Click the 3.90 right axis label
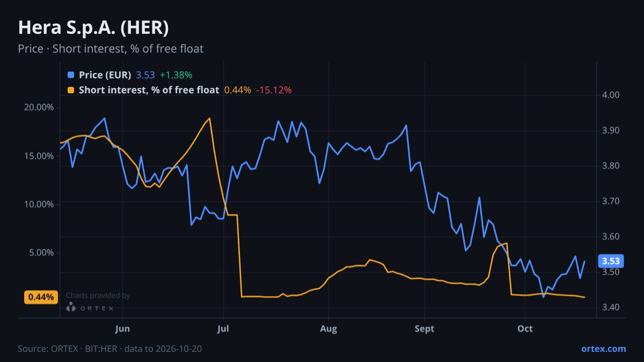 click(611, 130)
